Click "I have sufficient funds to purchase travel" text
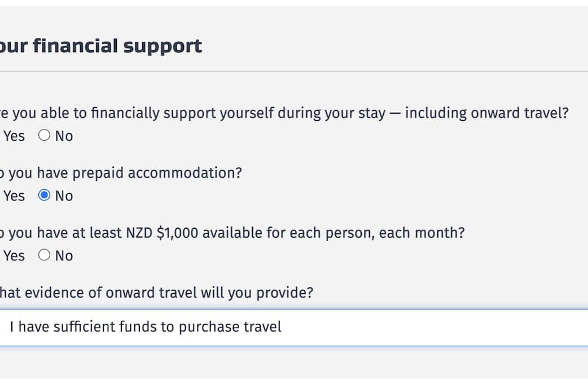This screenshot has height=392, width=588. coord(146,327)
